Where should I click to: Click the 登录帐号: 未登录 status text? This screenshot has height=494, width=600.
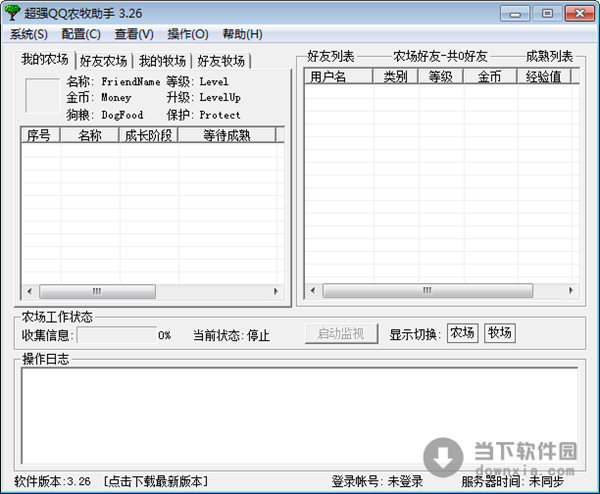click(x=377, y=481)
